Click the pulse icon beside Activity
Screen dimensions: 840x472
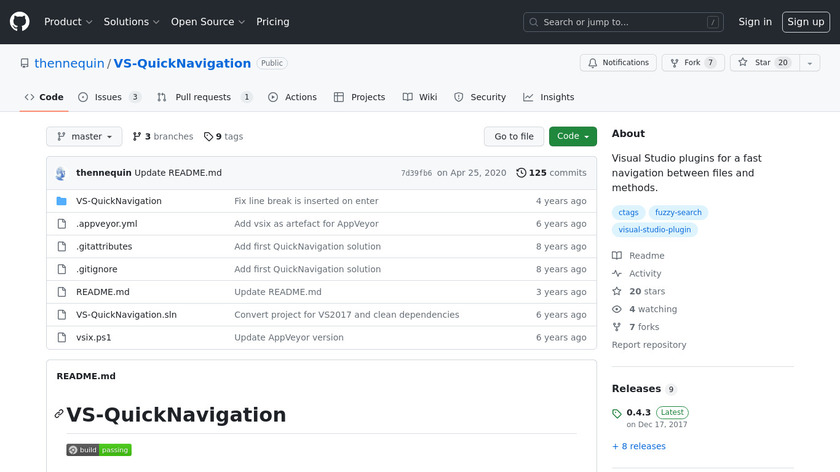pyautogui.click(x=617, y=273)
